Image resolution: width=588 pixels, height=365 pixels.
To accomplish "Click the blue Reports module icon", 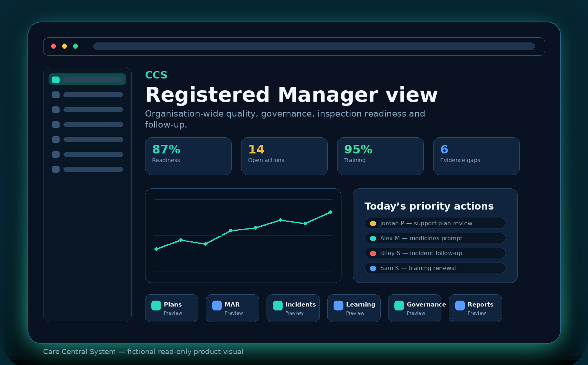I will click(460, 305).
